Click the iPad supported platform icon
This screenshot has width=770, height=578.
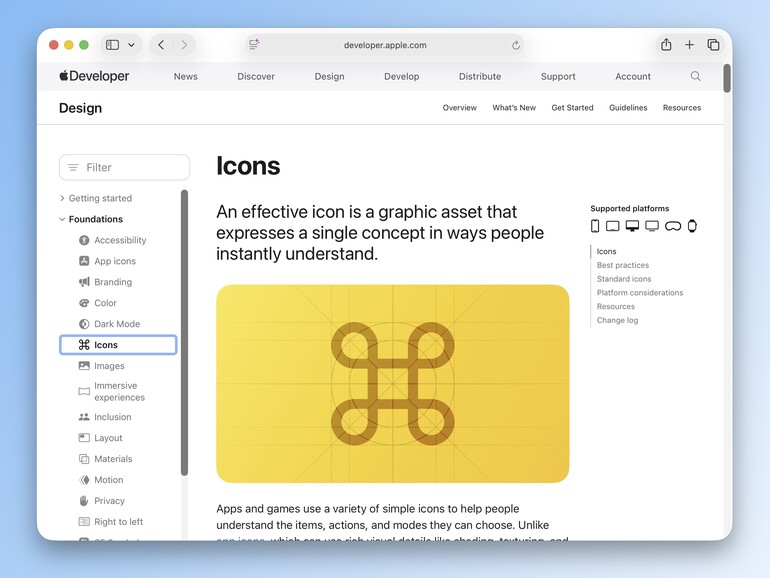[612, 226]
